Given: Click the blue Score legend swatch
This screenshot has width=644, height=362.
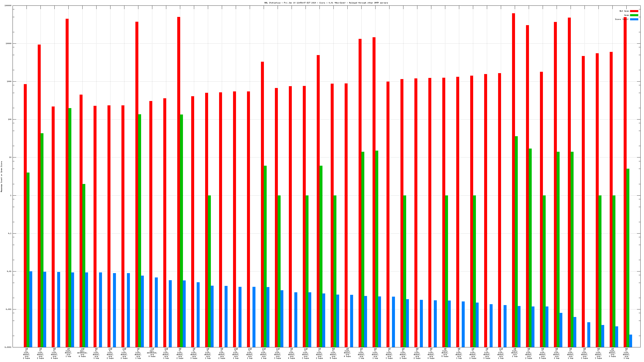Looking at the screenshot, I should (634, 19).
